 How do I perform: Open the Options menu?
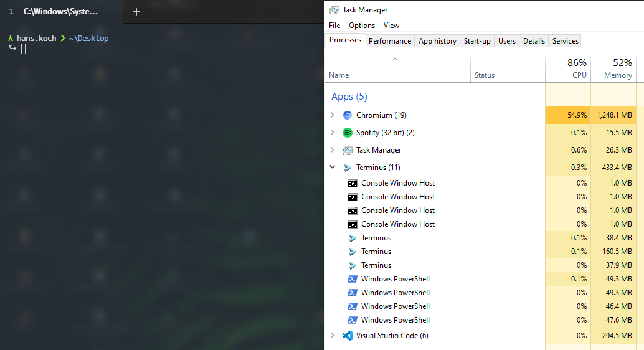362,26
